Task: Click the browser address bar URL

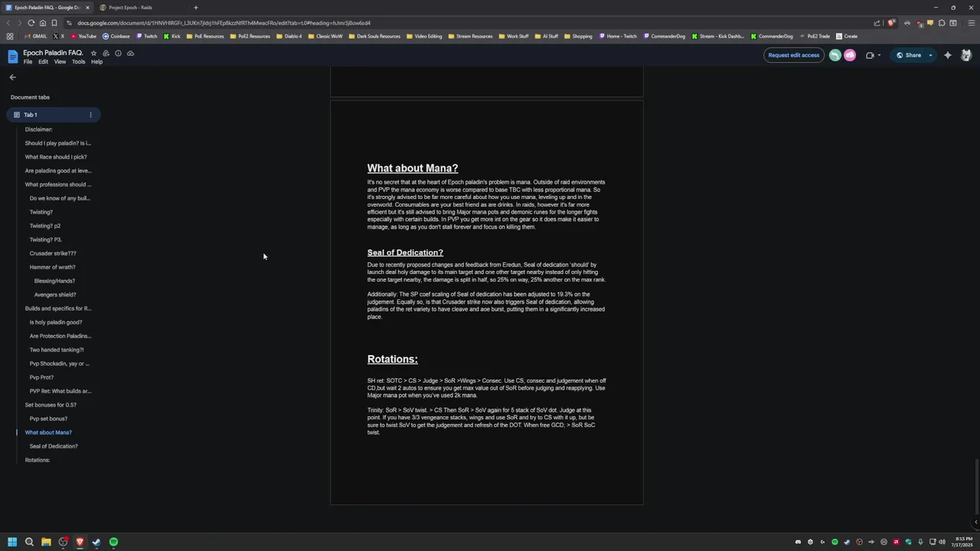Action: 224,23
